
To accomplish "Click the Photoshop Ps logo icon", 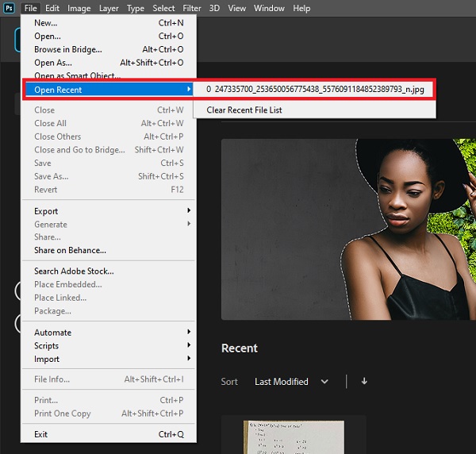I will (8, 8).
